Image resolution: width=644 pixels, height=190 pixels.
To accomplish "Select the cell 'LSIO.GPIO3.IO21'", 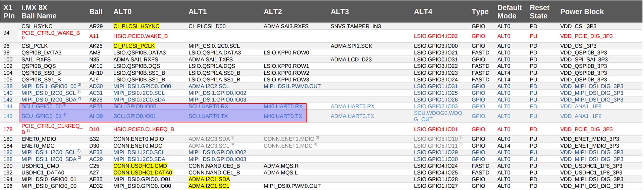I will (436, 52).
